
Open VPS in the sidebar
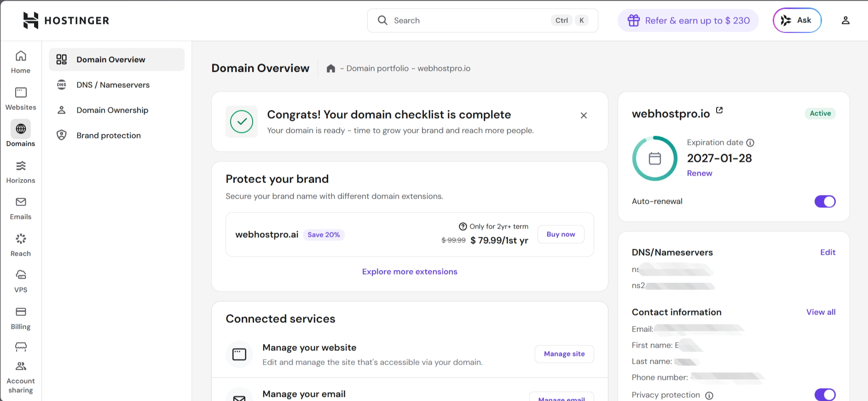[x=21, y=281]
